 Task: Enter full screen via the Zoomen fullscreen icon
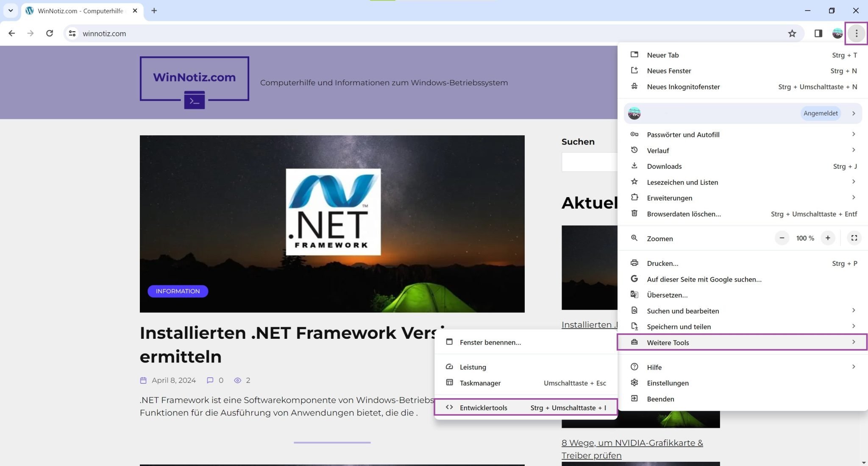pyautogui.click(x=854, y=238)
